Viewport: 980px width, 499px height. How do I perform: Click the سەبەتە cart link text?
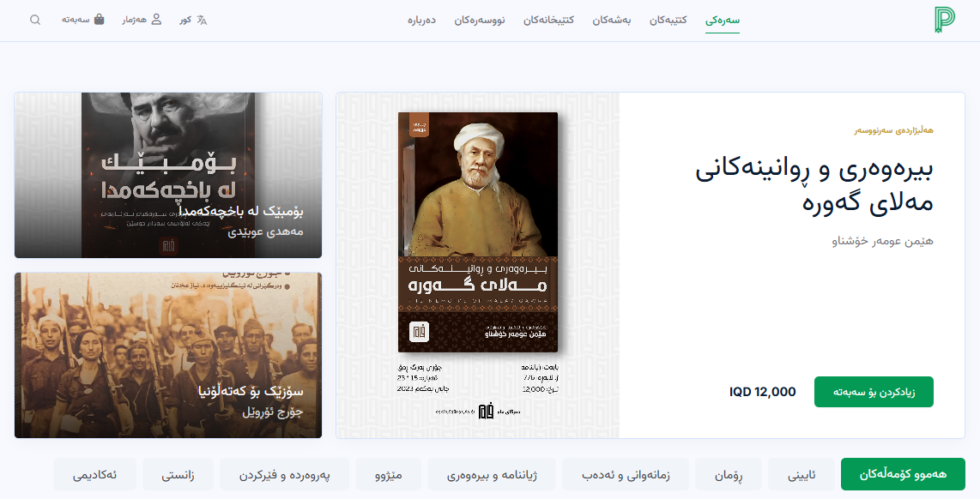(76, 20)
